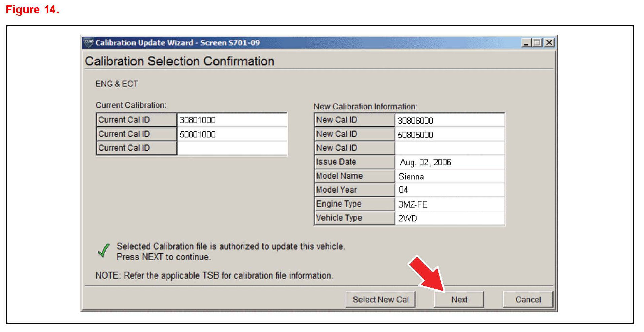
Task: Close the Calibration Update Wizard window
Action: click(549, 43)
